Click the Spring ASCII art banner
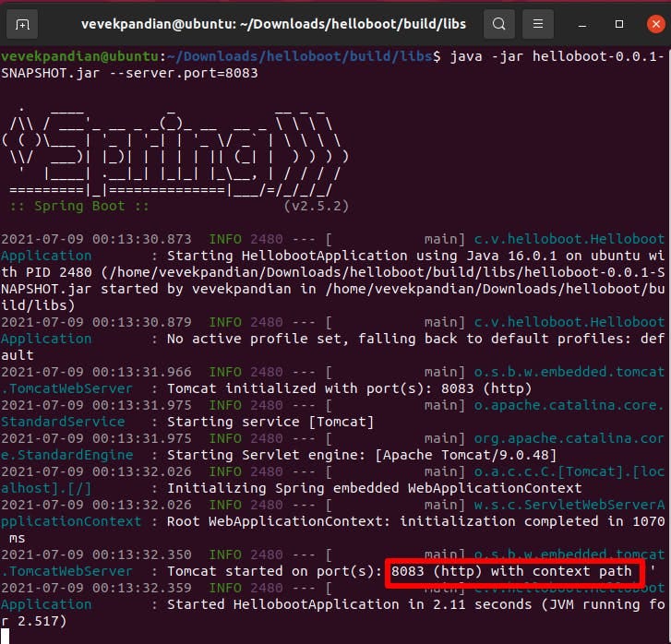The height and width of the screenshot is (644, 671). coord(175,152)
